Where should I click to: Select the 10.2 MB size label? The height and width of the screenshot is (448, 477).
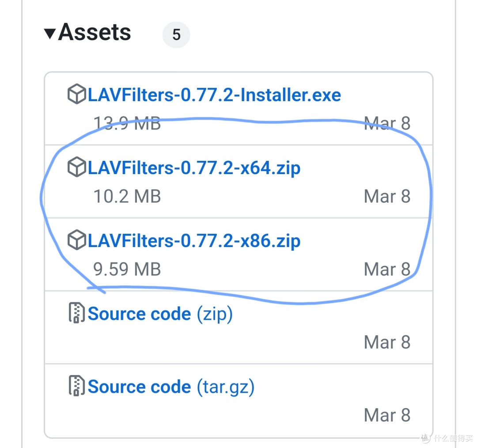click(127, 196)
